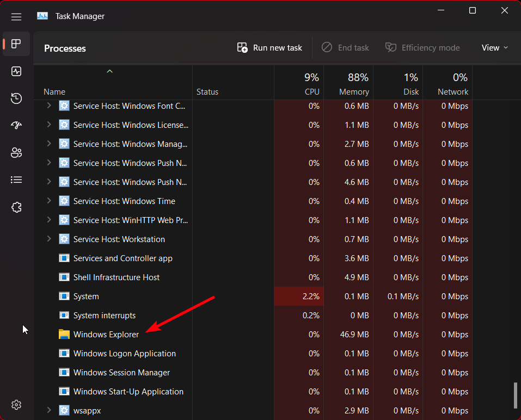The height and width of the screenshot is (420, 521).
Task: Click the End task button
Action: [x=345, y=48]
